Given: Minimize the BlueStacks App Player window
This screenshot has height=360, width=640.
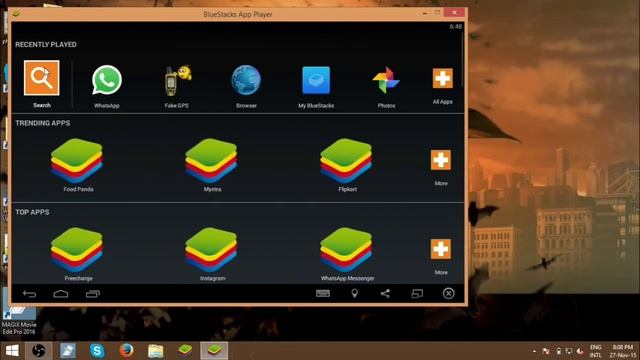Looking at the screenshot, I should click(425, 13).
